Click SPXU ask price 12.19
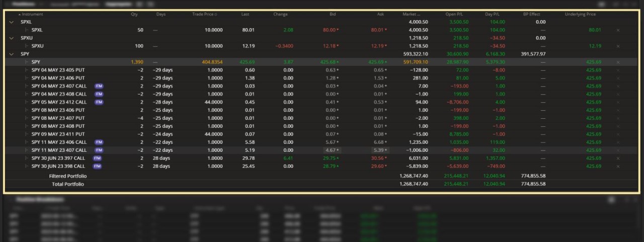Viewport: 644px width, 242px height. [x=377, y=46]
